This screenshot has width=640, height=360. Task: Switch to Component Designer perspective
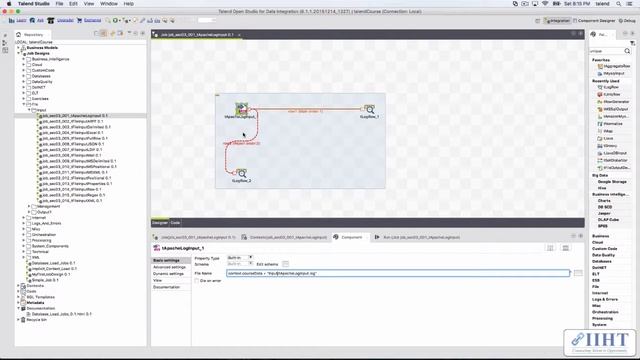point(594,20)
